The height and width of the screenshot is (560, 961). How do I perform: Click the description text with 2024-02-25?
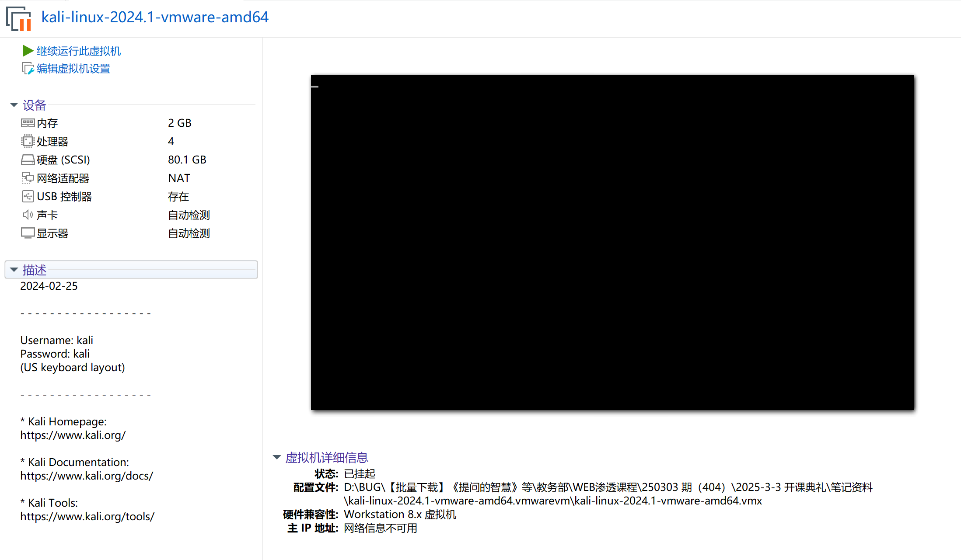(49, 286)
